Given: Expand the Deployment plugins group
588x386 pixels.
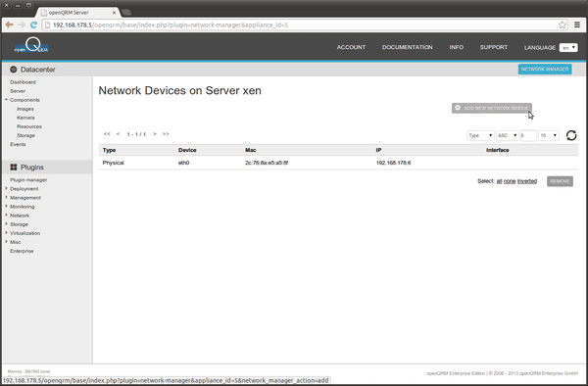Looking at the screenshot, I should pos(7,188).
